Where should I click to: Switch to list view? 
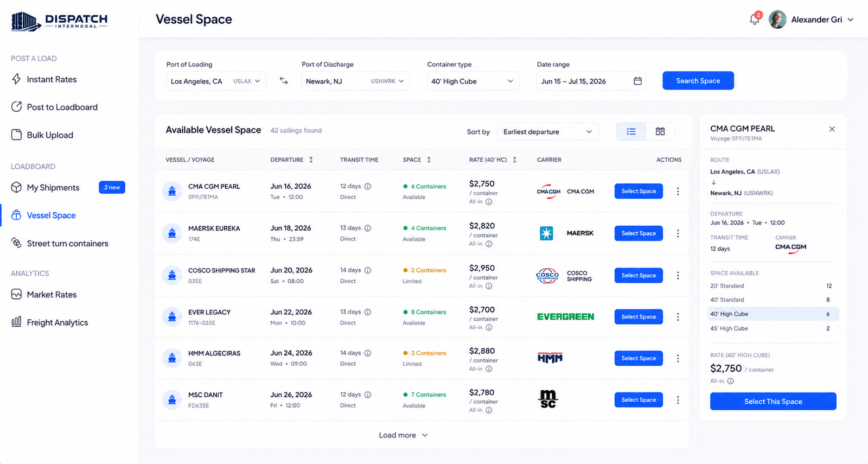[631, 131]
